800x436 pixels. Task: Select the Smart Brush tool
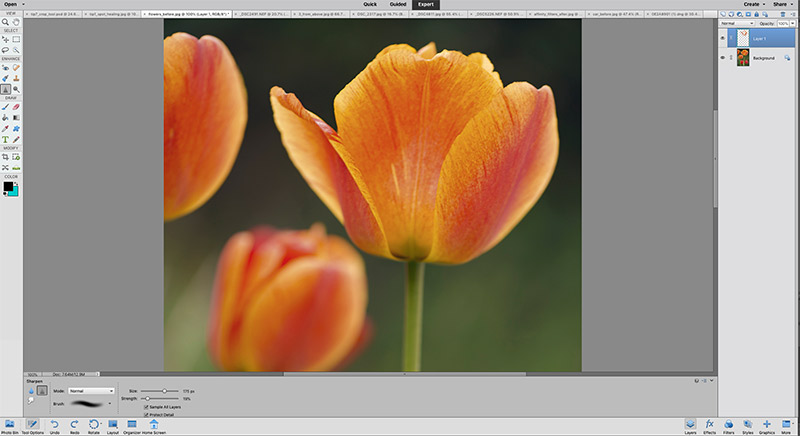pyautogui.click(x=5, y=78)
